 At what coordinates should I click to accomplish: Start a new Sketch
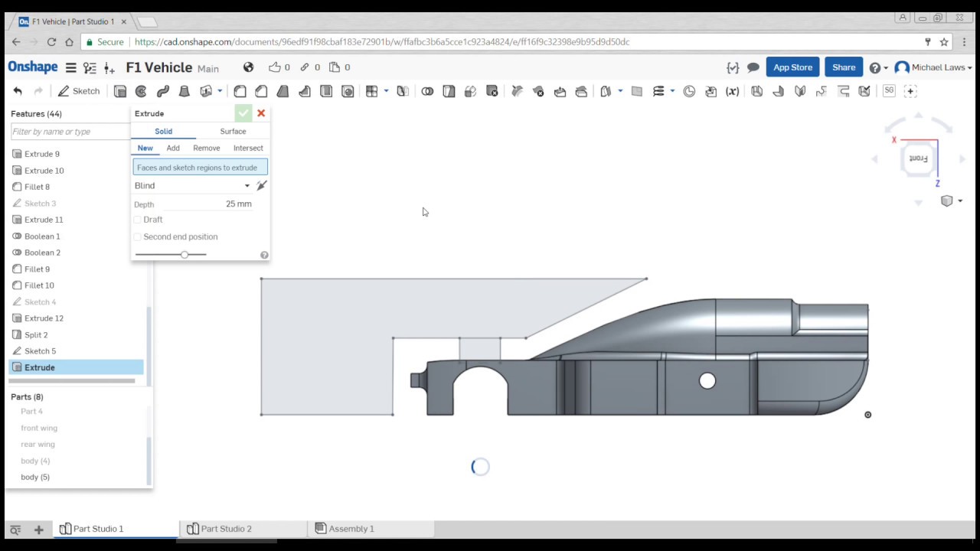pos(79,91)
